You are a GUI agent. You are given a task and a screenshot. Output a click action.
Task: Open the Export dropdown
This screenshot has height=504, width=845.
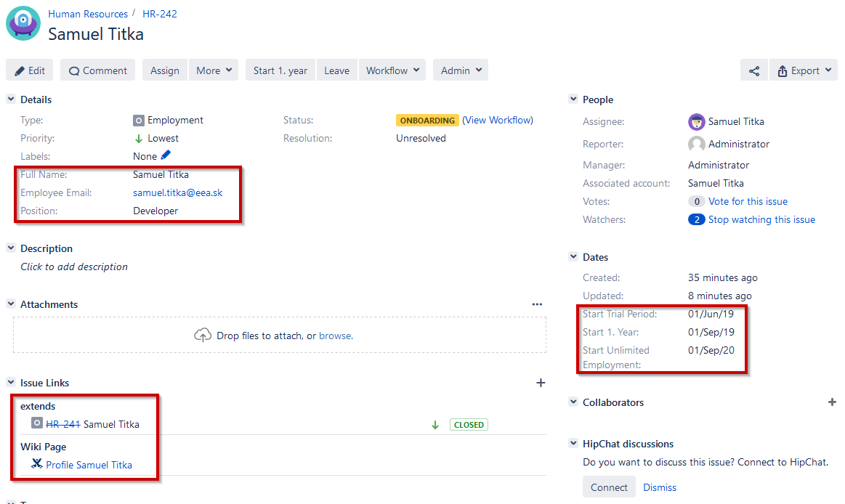(x=803, y=70)
